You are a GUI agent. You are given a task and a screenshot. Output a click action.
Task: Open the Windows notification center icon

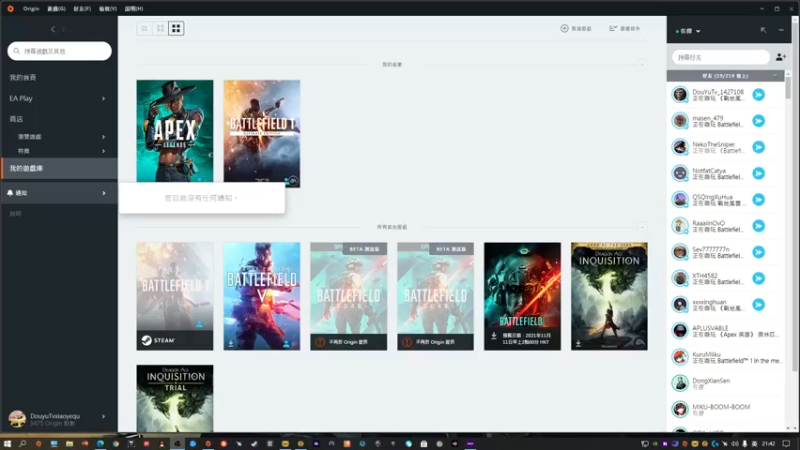786,444
